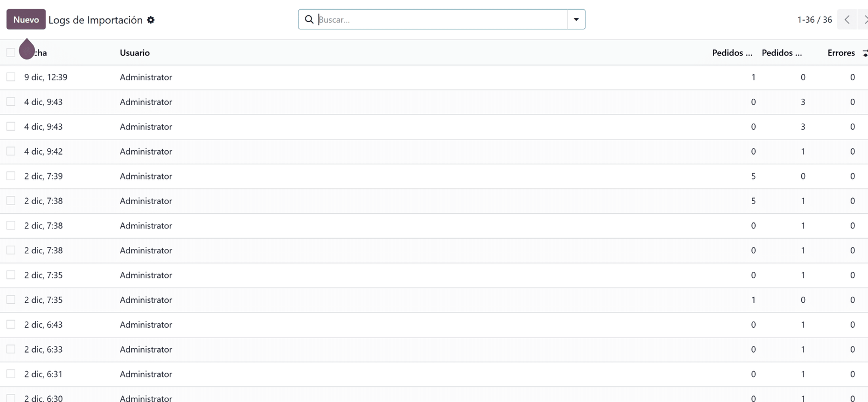Image resolution: width=868 pixels, height=402 pixels.
Task: Sort records by the Fecha column
Action: [41, 53]
